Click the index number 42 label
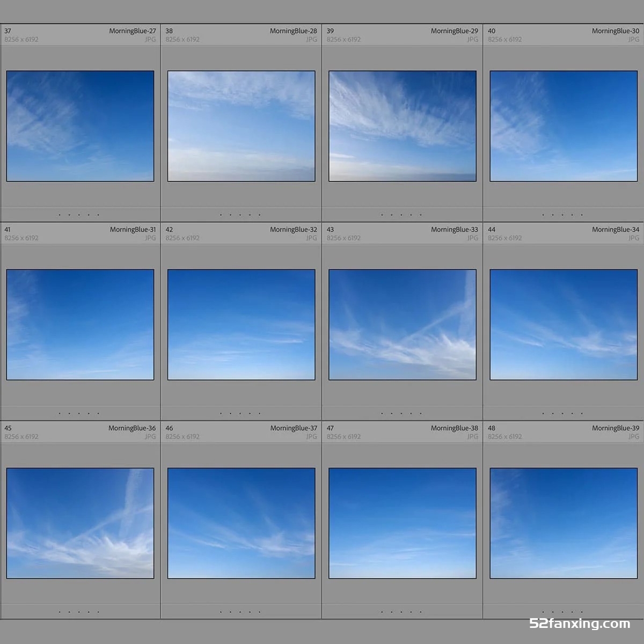Screen dimensions: 644x644 coord(169,230)
